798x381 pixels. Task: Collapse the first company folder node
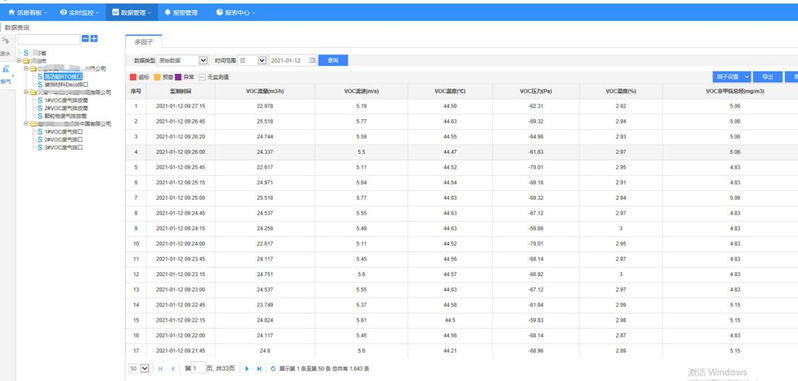(26, 68)
